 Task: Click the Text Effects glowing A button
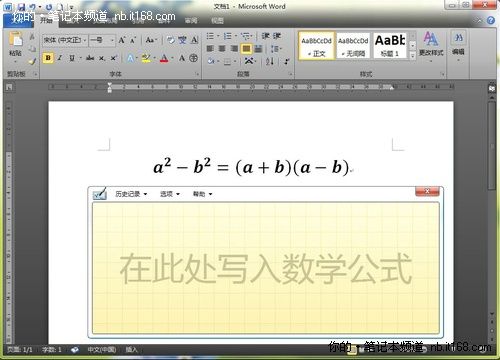[130, 58]
